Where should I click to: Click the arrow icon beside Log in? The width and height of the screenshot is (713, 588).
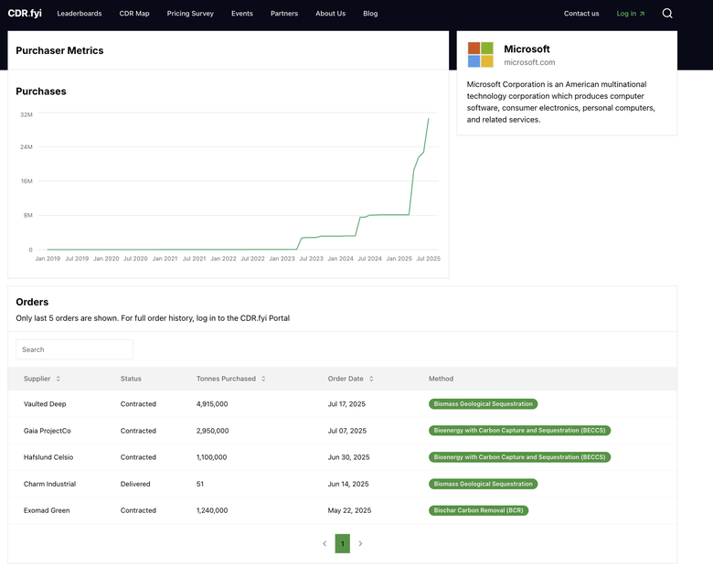click(642, 14)
